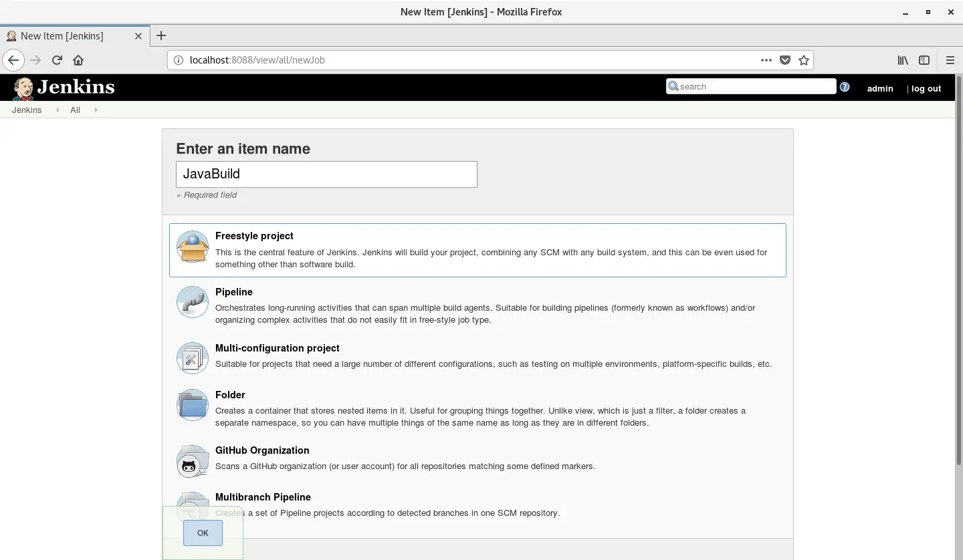Open the Jenkins breadcrumb link
Screen dimensions: 963x560
27,110
